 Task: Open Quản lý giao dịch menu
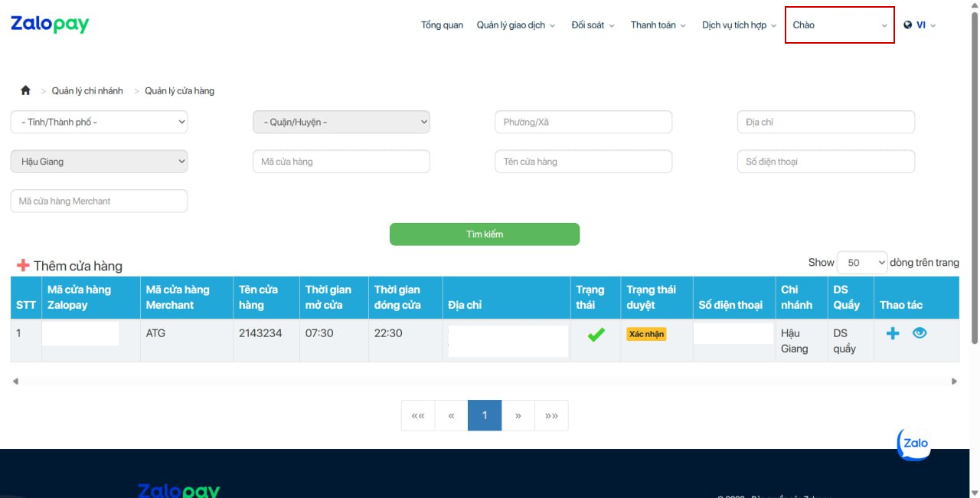click(x=516, y=25)
